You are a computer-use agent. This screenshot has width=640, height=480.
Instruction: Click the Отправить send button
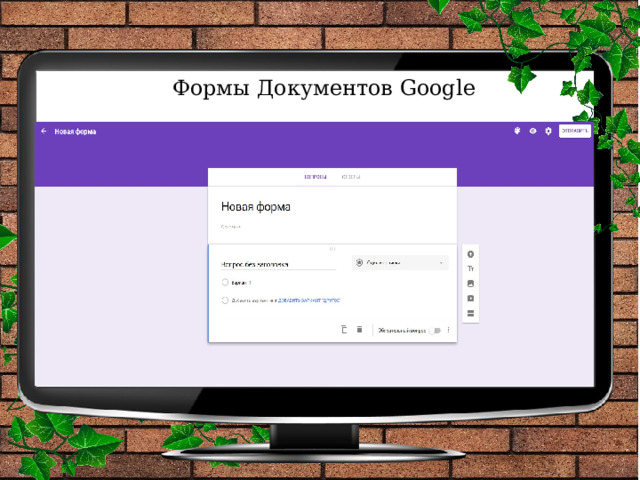click(x=575, y=131)
